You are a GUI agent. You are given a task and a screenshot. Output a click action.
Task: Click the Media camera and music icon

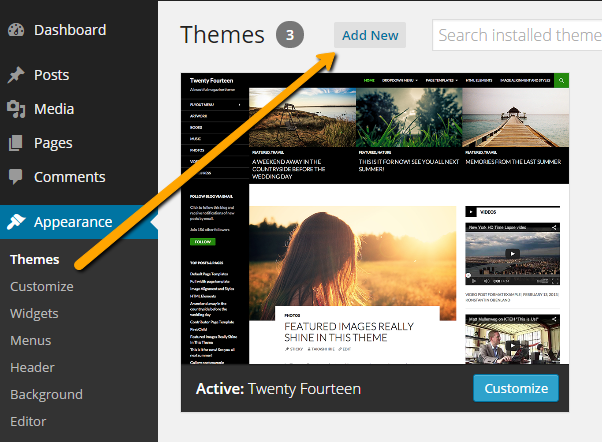16,109
